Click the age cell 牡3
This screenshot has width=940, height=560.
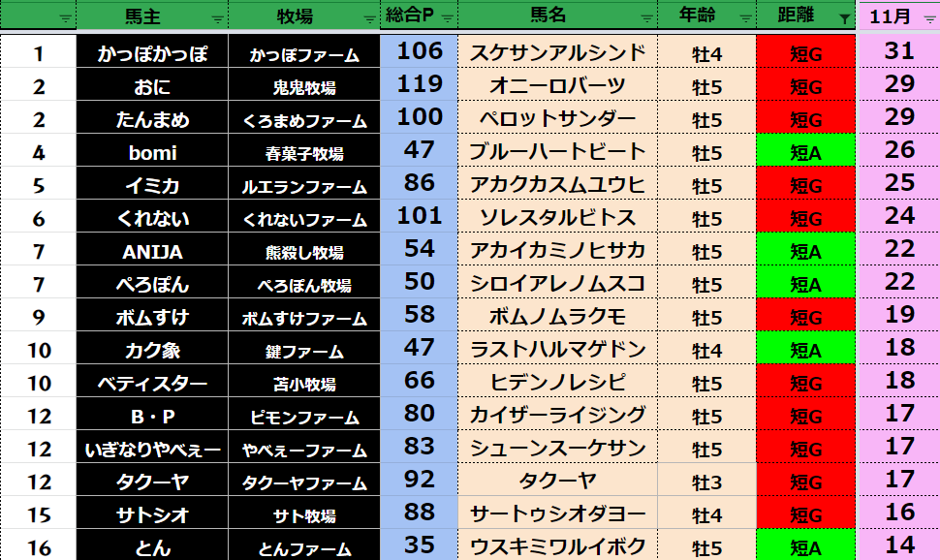[x=706, y=481]
